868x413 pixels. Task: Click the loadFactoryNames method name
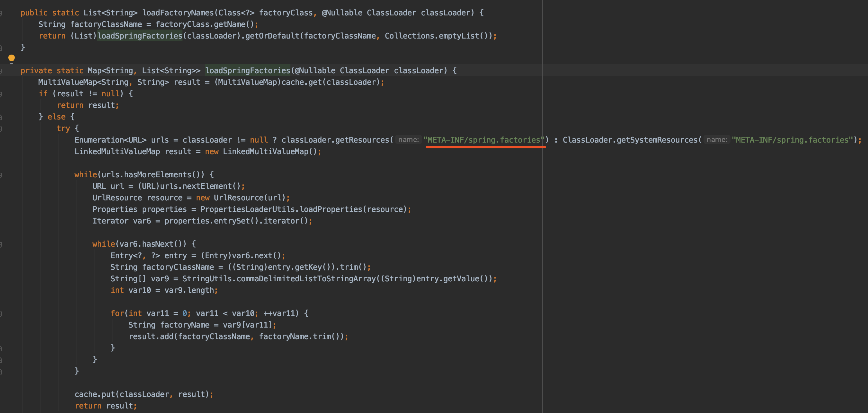click(178, 13)
